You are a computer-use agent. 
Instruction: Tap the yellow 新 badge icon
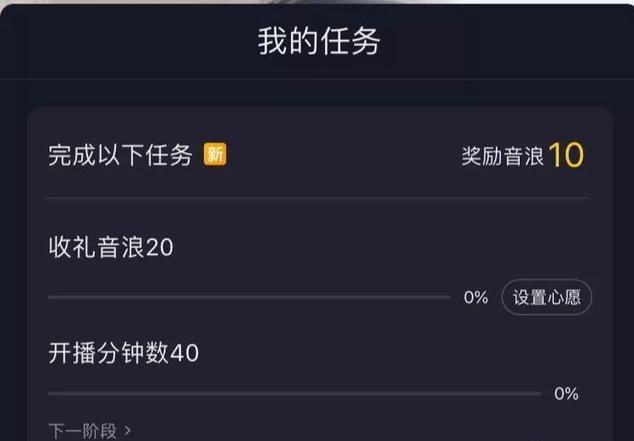(215, 155)
